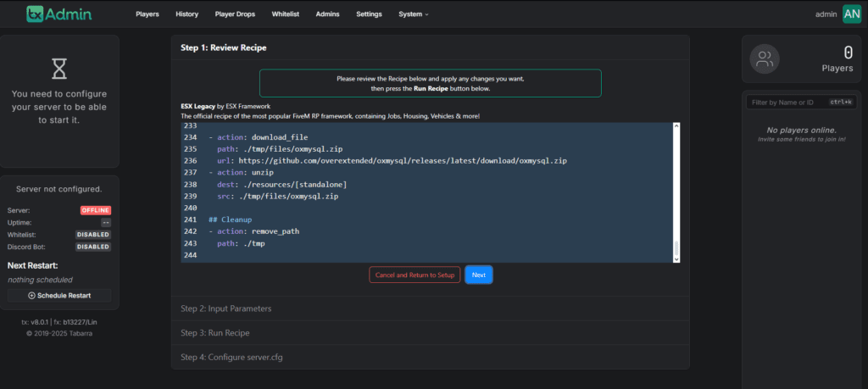This screenshot has width=868, height=389.
Task: Expand the System dropdown menu
Action: (x=414, y=14)
